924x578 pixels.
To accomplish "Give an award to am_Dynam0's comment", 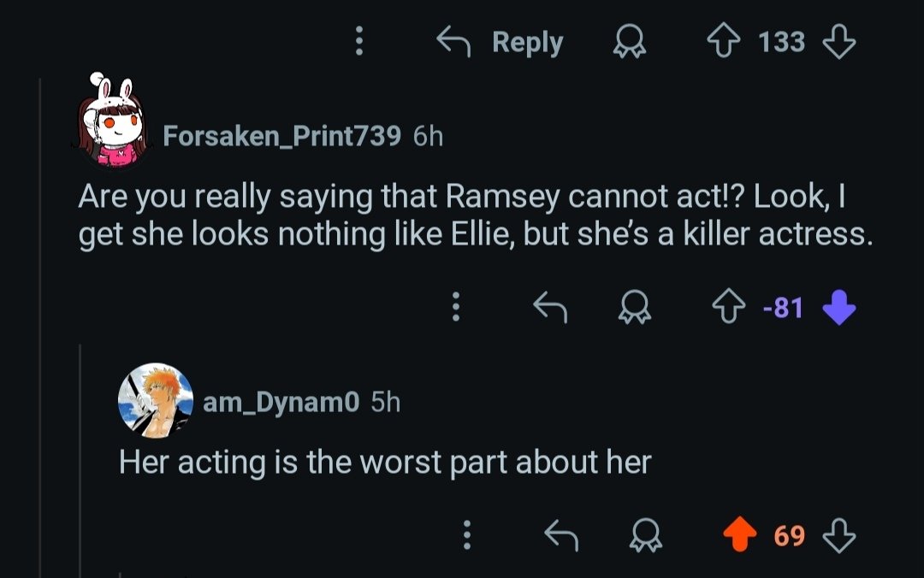I will (x=645, y=536).
